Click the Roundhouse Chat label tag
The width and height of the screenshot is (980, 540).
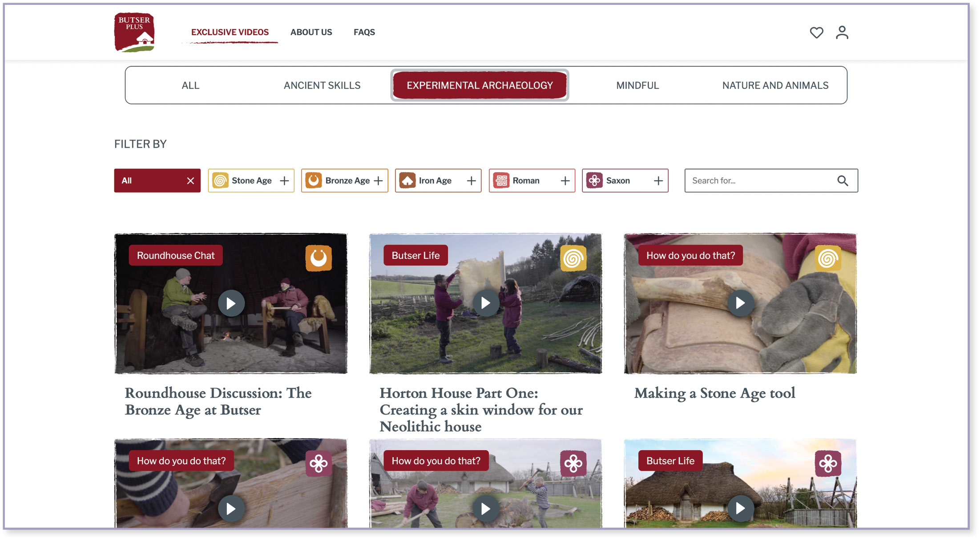[176, 255]
